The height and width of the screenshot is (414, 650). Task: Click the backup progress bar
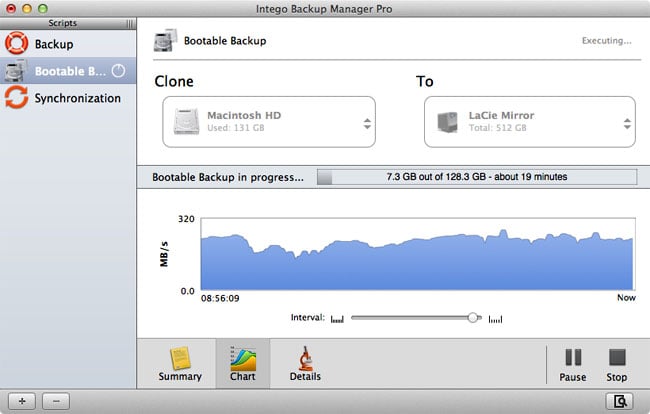point(477,177)
